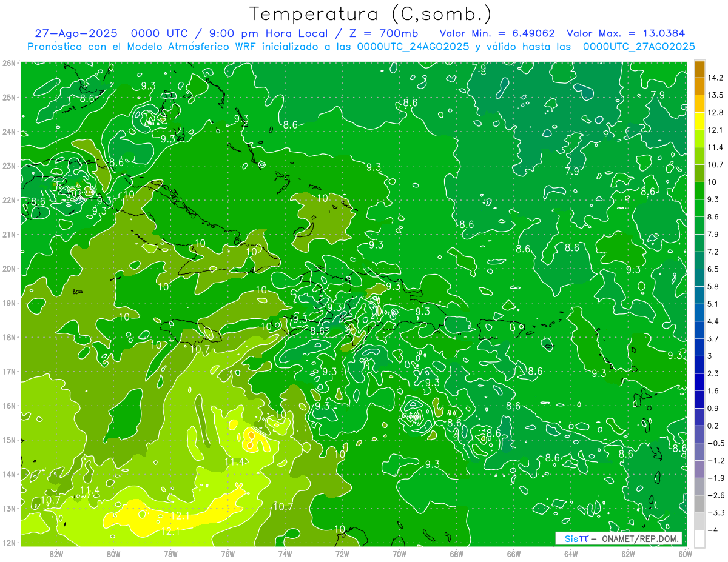Click the '-2.6' colorbar label
Screen dimensions: 728x562
716,495
